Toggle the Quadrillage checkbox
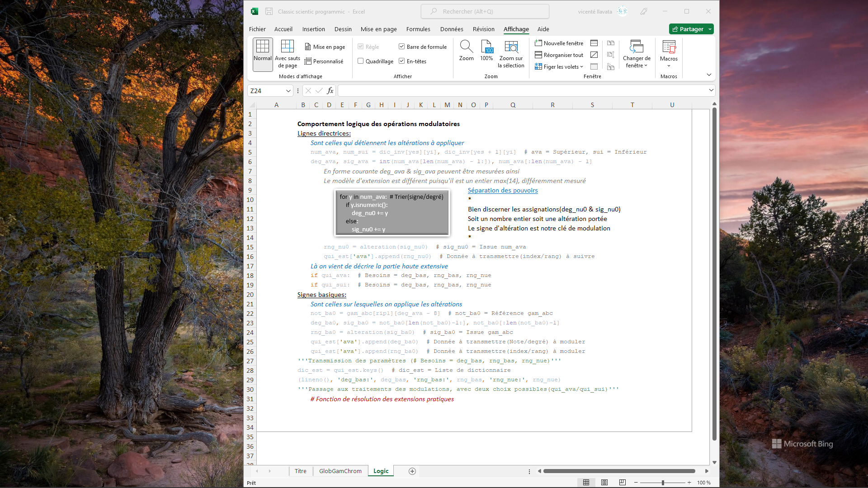 [x=361, y=61]
